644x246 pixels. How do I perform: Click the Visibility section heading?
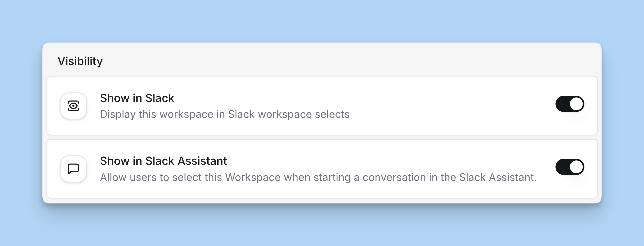[x=80, y=61]
